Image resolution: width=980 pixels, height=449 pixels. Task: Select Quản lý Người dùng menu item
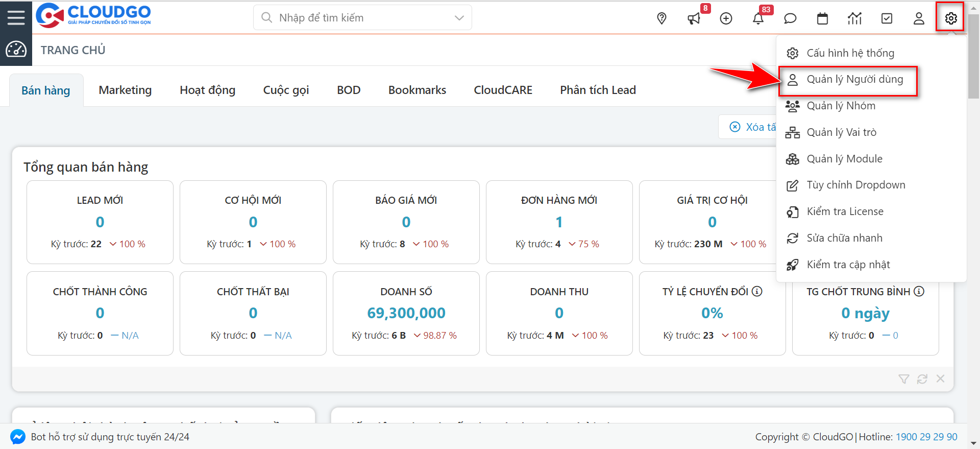click(854, 79)
